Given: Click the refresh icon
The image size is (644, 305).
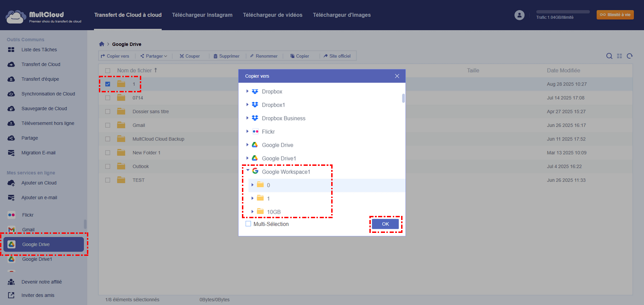Looking at the screenshot, I should [x=630, y=56].
